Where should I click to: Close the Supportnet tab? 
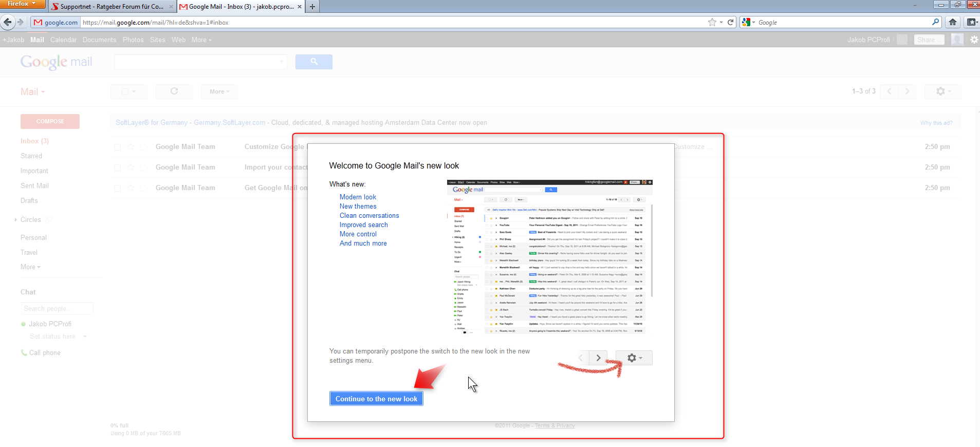tap(171, 7)
